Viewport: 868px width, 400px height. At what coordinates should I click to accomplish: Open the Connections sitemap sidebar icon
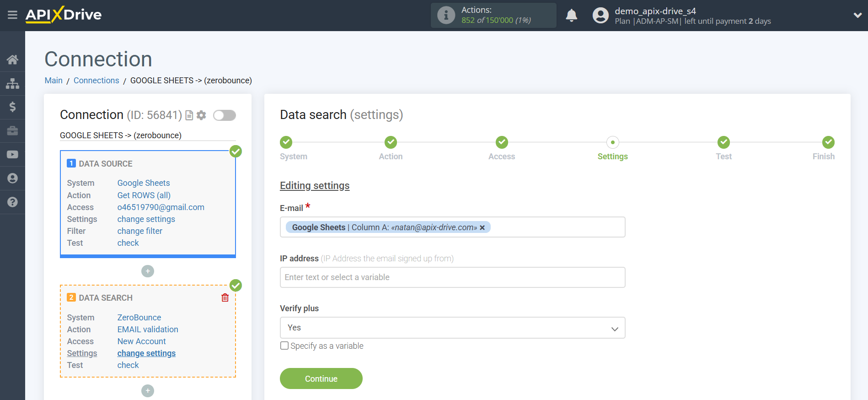(12, 83)
